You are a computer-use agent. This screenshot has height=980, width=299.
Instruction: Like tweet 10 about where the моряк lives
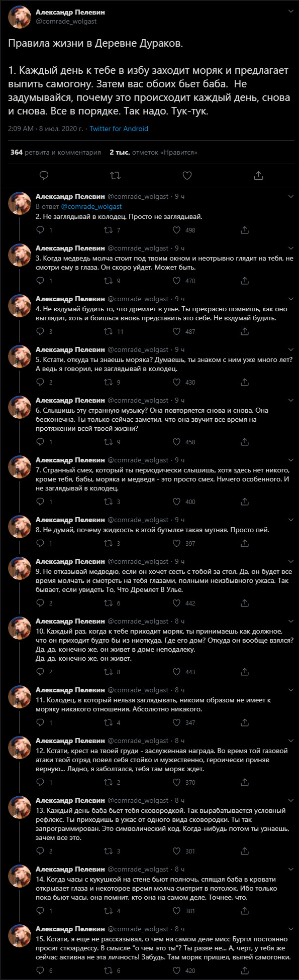point(177,672)
